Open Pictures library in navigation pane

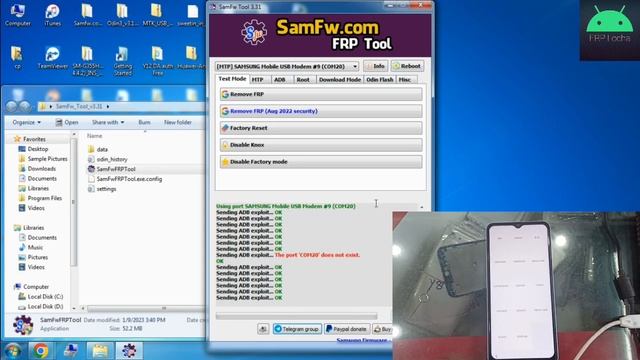(33, 257)
